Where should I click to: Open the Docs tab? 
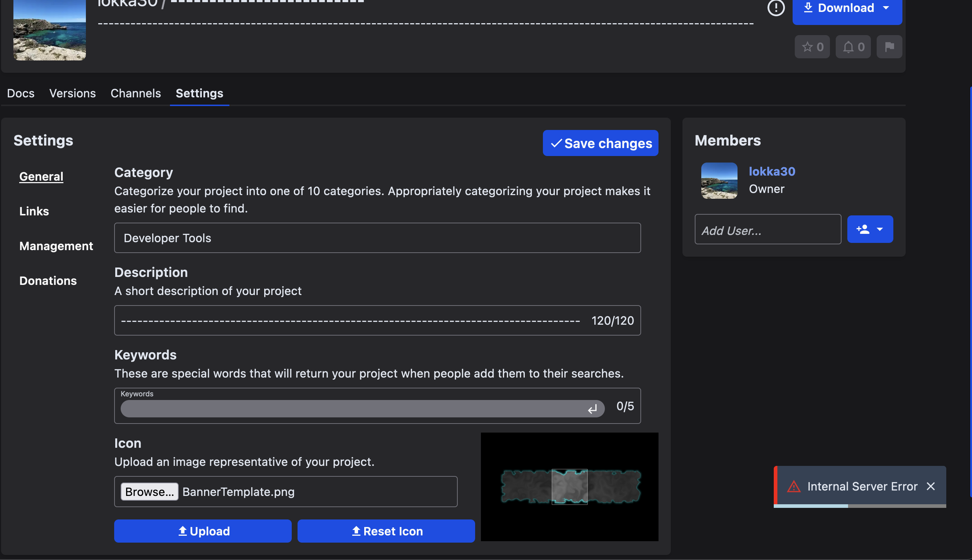[x=21, y=93]
